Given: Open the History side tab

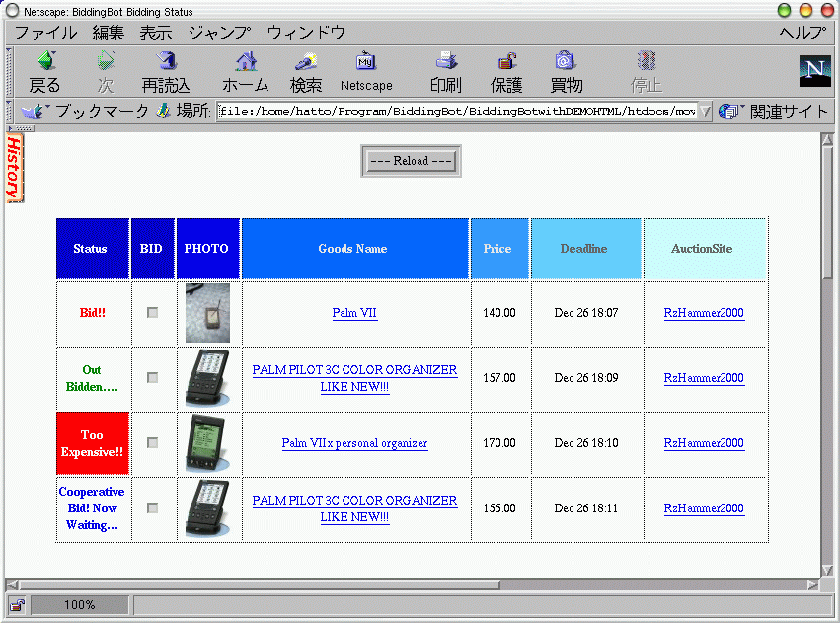Looking at the screenshot, I should pyautogui.click(x=14, y=168).
